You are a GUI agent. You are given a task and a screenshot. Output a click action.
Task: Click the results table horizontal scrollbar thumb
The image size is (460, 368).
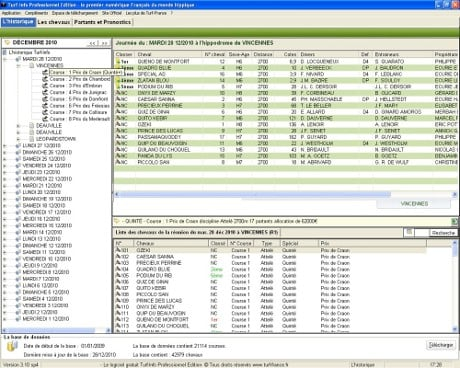(x=255, y=194)
